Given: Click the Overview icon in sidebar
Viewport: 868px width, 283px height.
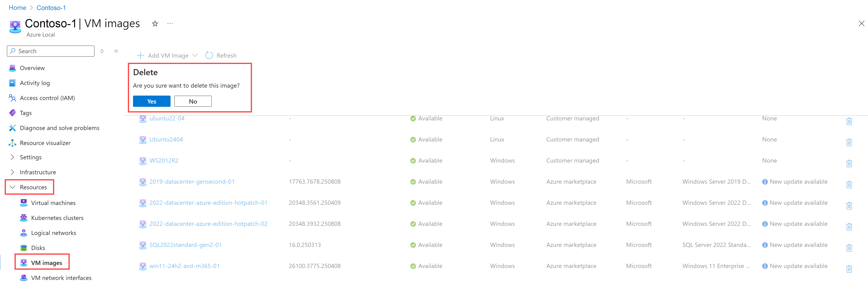Looking at the screenshot, I should (12, 68).
